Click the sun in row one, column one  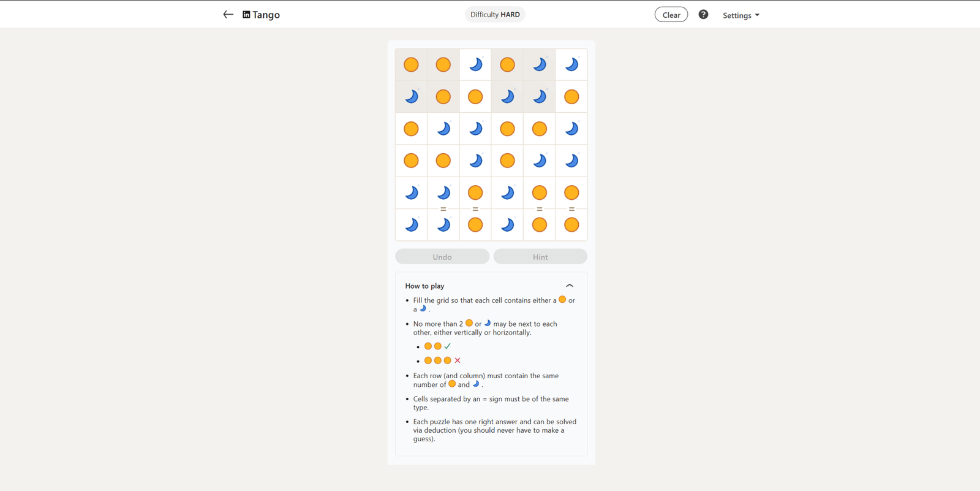point(411,64)
